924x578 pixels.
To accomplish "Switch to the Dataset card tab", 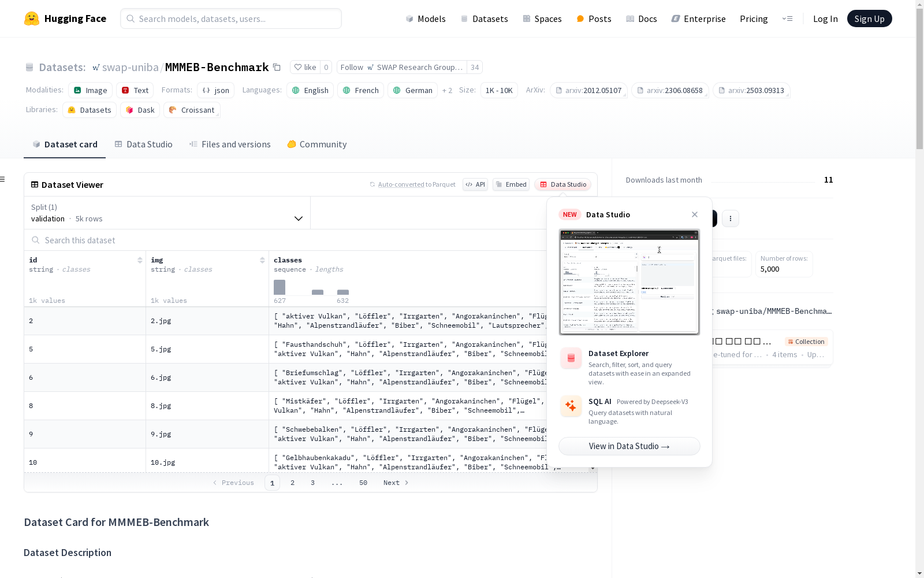I will click(65, 144).
